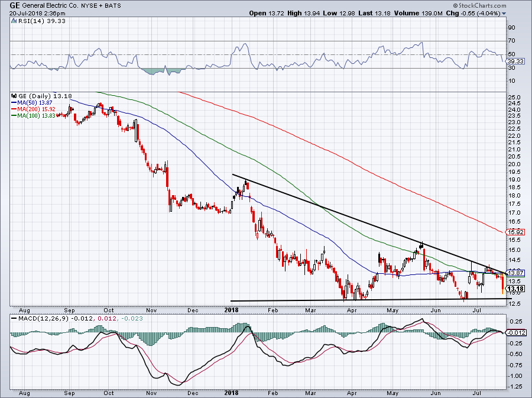The image size is (532, 398).
Task: Click the RSI(14) 39.33 panel label
Action: tap(42, 21)
